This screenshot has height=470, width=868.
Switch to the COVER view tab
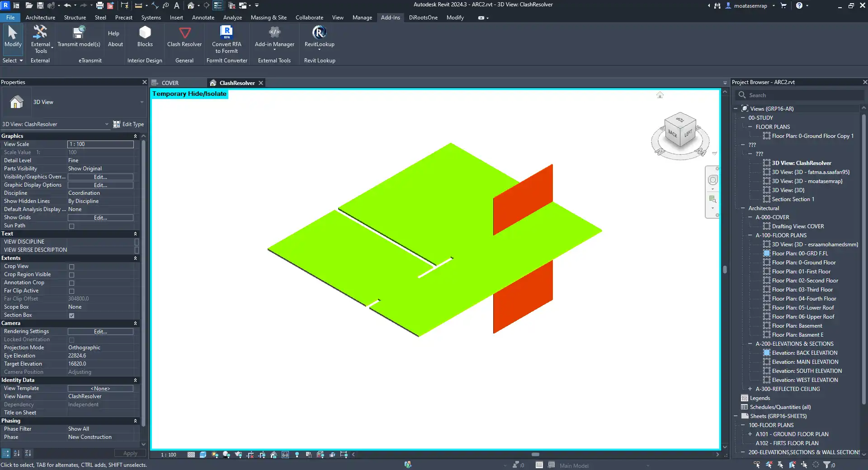tap(170, 83)
